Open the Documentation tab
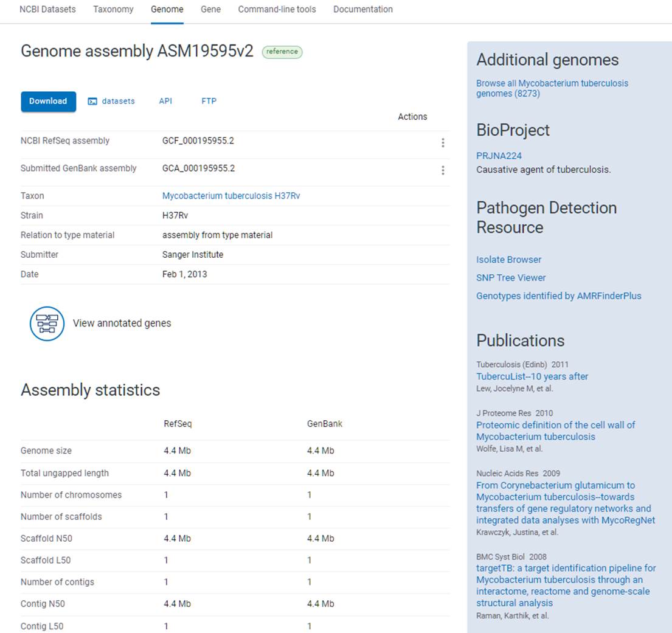The image size is (672, 633). click(362, 10)
